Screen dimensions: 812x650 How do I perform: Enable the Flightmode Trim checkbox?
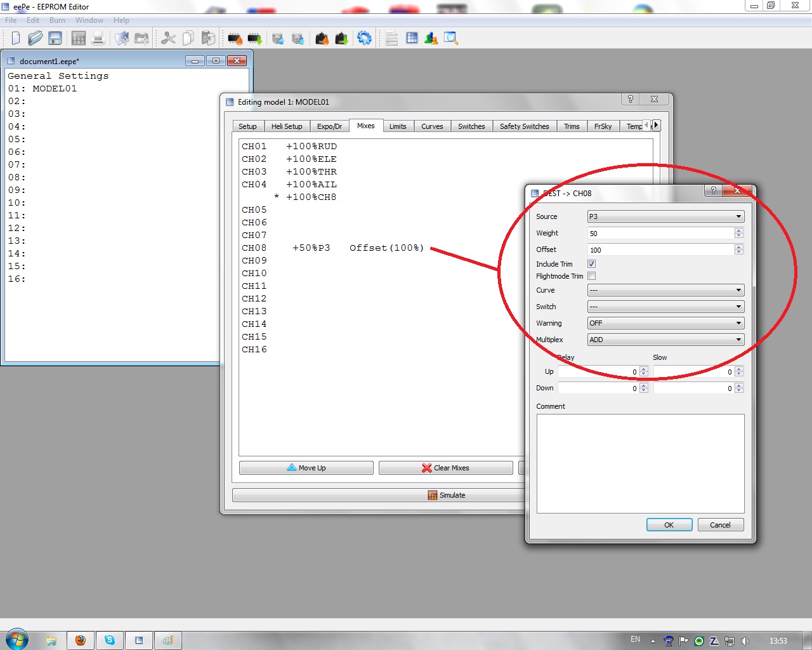point(591,276)
